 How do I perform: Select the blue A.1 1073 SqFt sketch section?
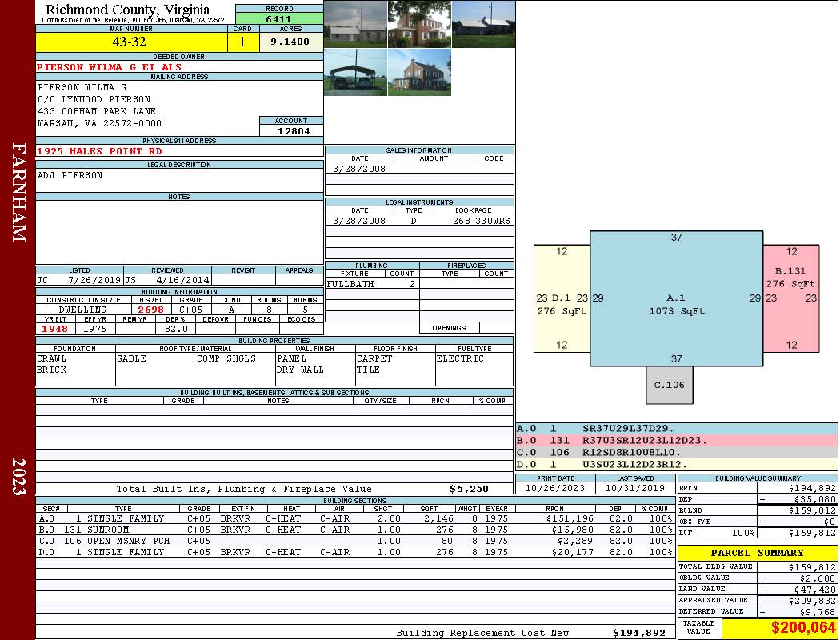pyautogui.click(x=677, y=299)
